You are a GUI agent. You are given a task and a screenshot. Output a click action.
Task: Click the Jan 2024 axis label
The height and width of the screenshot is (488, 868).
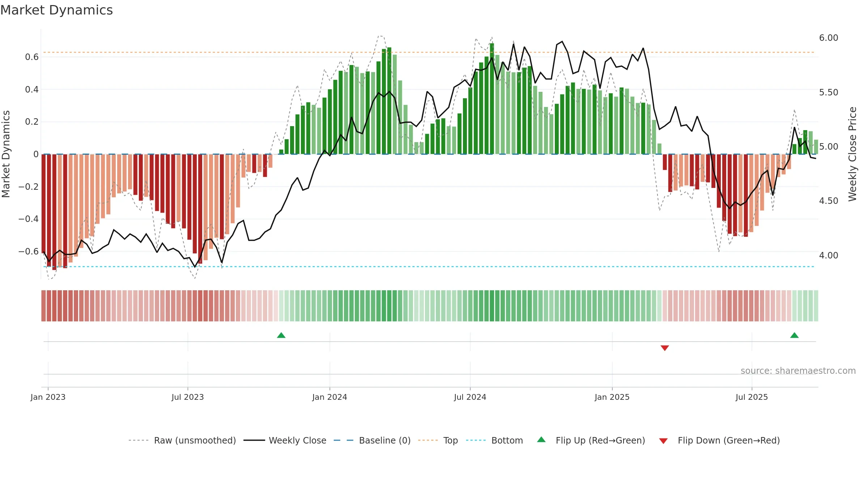[x=330, y=397]
